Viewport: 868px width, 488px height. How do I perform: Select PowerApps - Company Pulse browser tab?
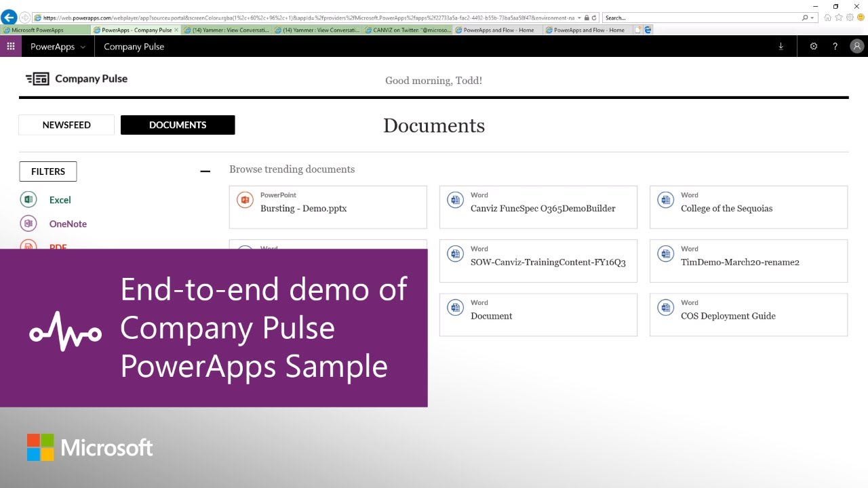point(136,30)
